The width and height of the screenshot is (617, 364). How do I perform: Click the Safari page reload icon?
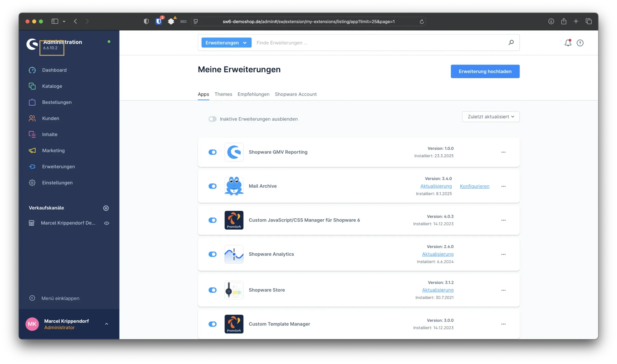tap(422, 22)
